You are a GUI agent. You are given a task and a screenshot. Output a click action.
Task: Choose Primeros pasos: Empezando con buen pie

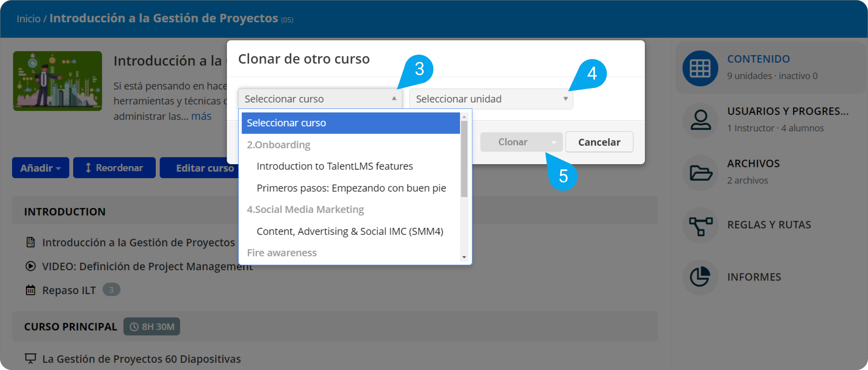click(351, 188)
